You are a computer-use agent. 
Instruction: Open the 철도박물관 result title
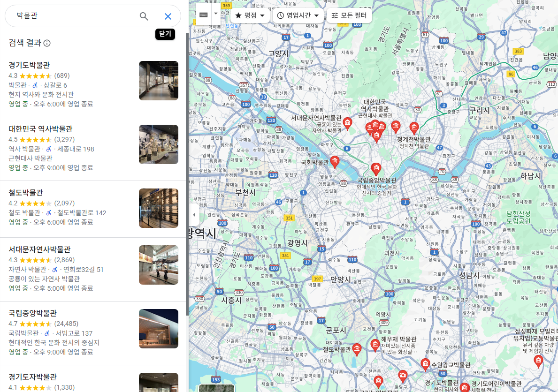pos(26,192)
